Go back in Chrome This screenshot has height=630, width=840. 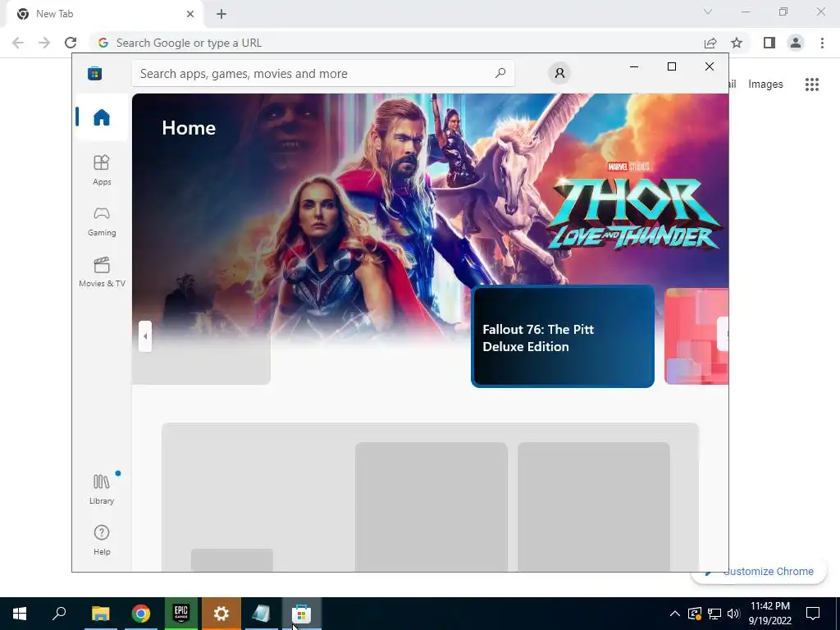click(18, 43)
